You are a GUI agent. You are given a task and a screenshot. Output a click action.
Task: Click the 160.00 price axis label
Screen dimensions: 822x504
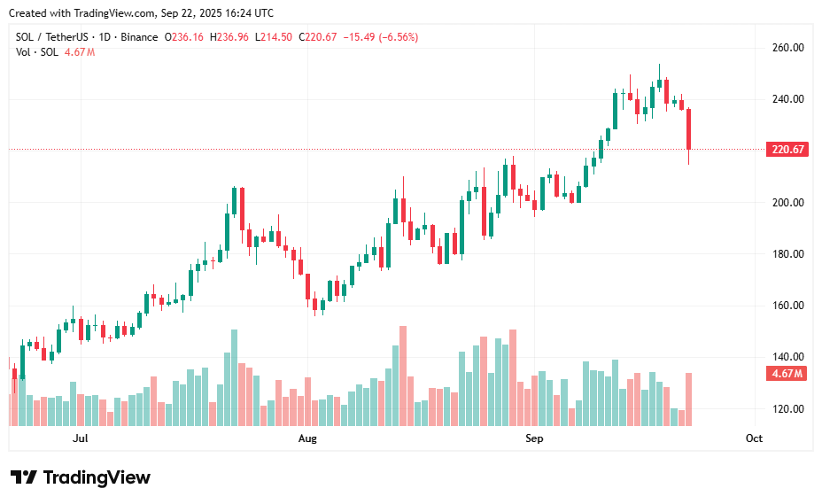[x=787, y=306]
